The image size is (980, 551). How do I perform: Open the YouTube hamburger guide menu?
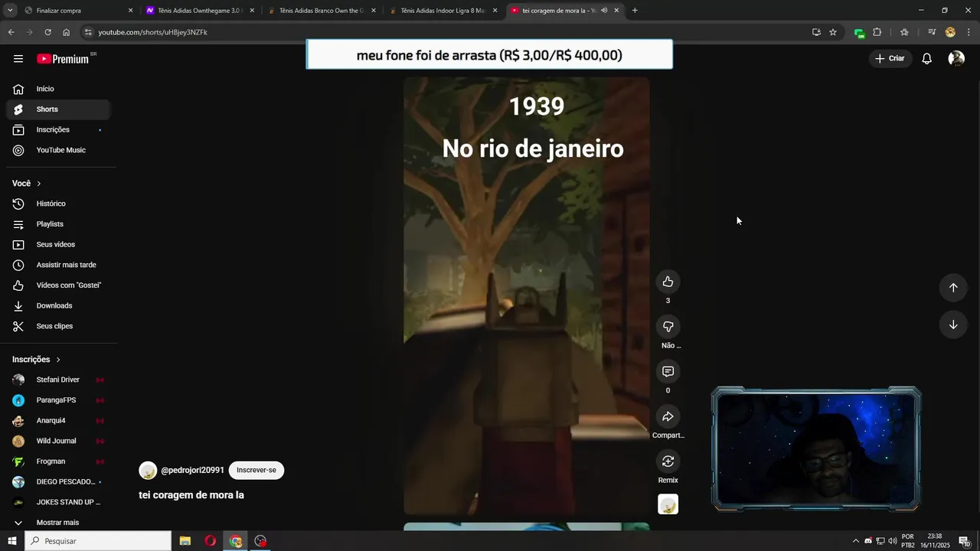tap(18, 59)
